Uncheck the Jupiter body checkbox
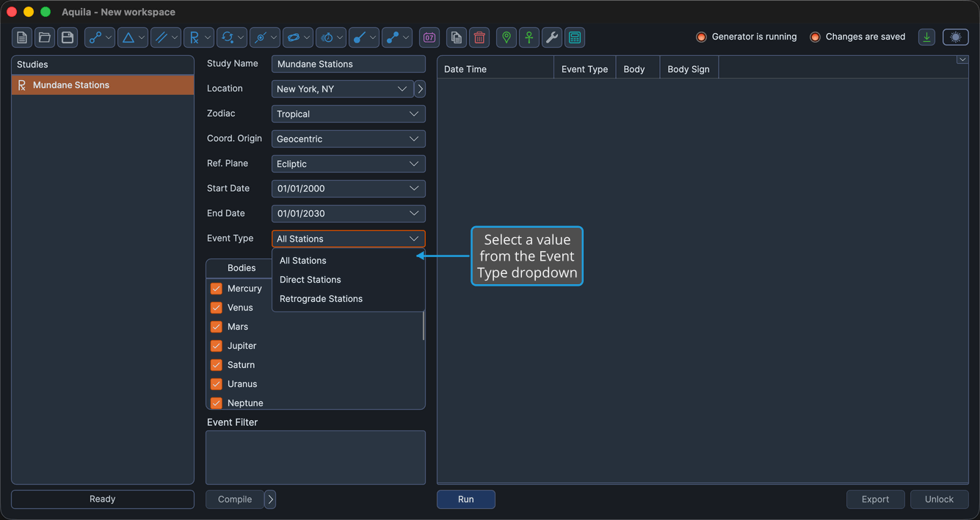 [x=217, y=346]
